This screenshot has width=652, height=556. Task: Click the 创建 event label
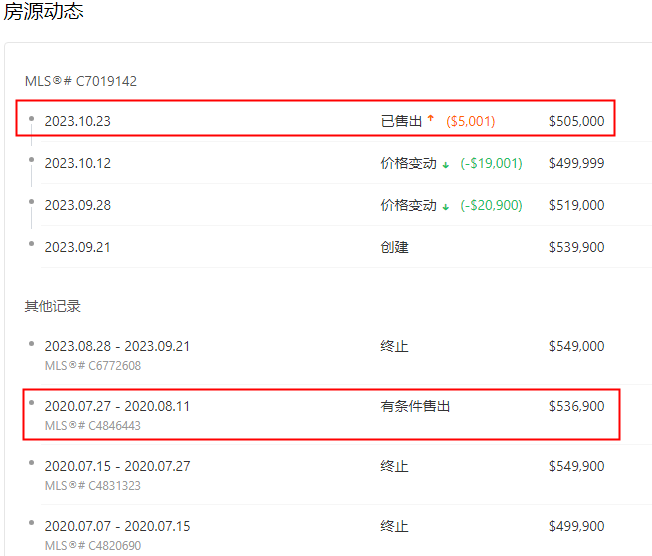tap(394, 247)
